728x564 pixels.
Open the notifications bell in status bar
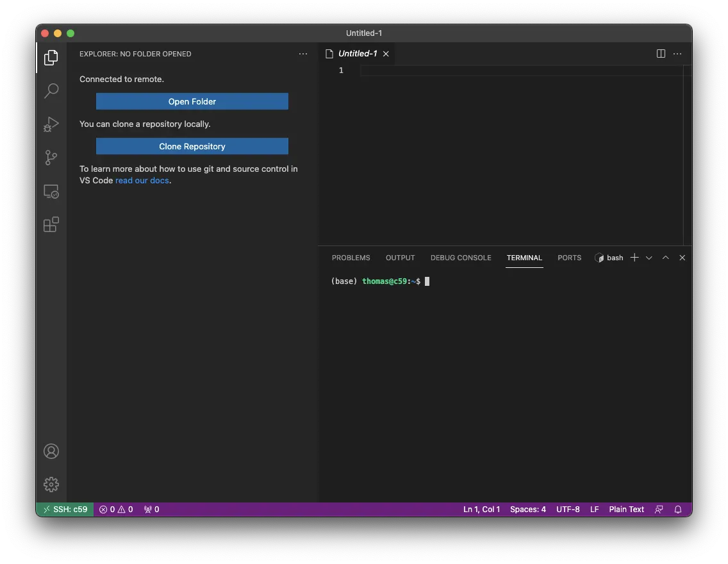point(678,510)
